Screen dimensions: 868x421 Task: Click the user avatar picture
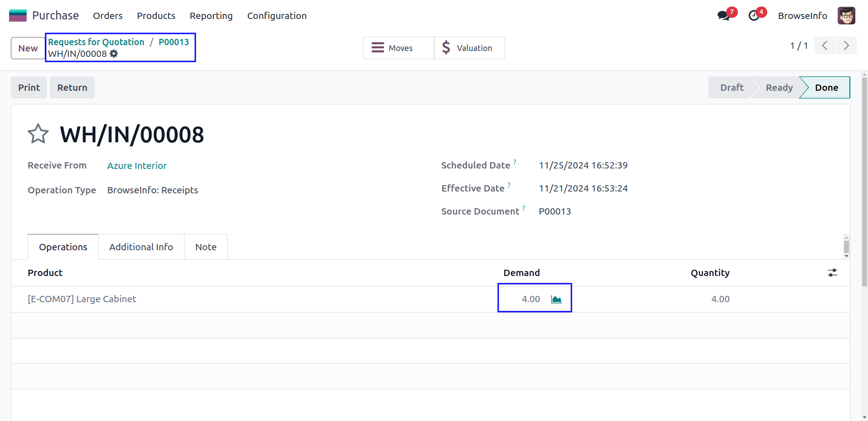(846, 16)
